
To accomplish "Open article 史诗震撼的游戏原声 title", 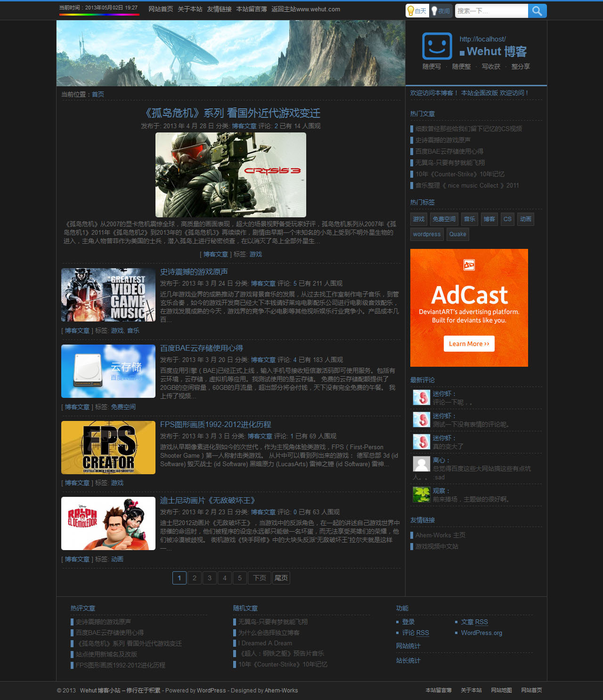I will pos(194,272).
